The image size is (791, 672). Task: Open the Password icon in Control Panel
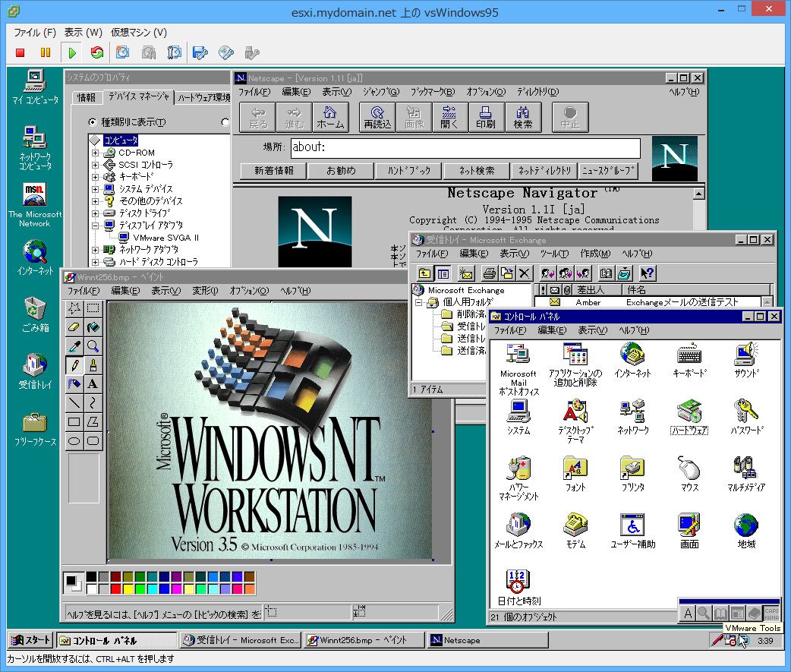(x=746, y=417)
